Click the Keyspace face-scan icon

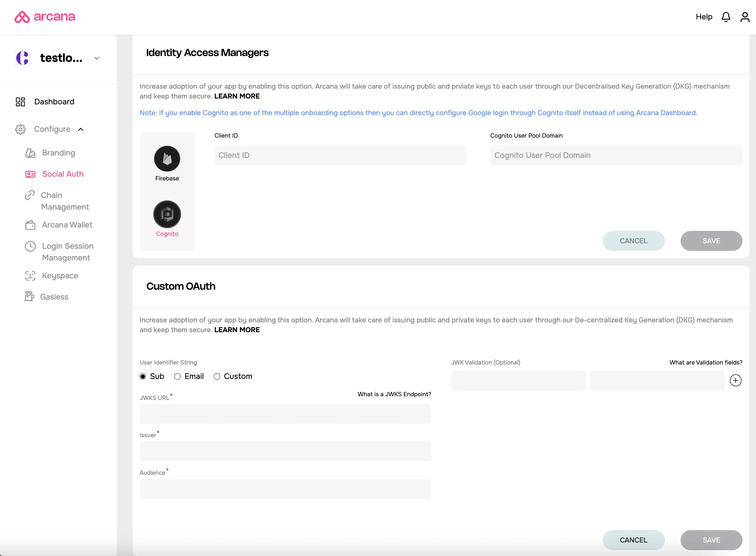[x=30, y=276]
